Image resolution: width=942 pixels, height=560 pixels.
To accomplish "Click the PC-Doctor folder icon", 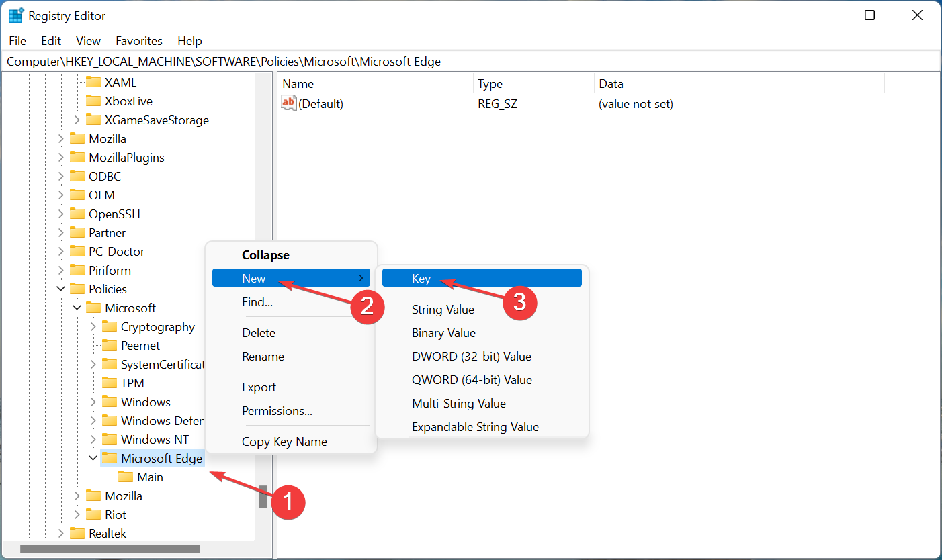I will [x=77, y=252].
